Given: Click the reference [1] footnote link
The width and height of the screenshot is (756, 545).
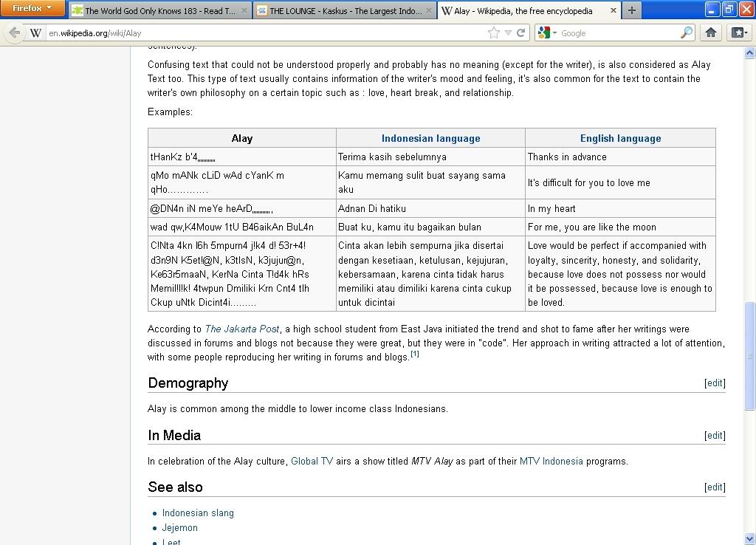Looking at the screenshot, I should [415, 354].
